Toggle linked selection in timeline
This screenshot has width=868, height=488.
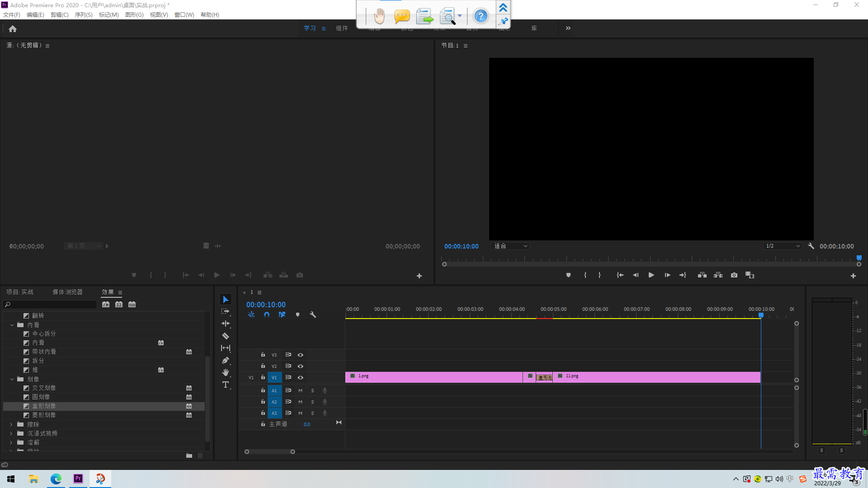[x=282, y=314]
